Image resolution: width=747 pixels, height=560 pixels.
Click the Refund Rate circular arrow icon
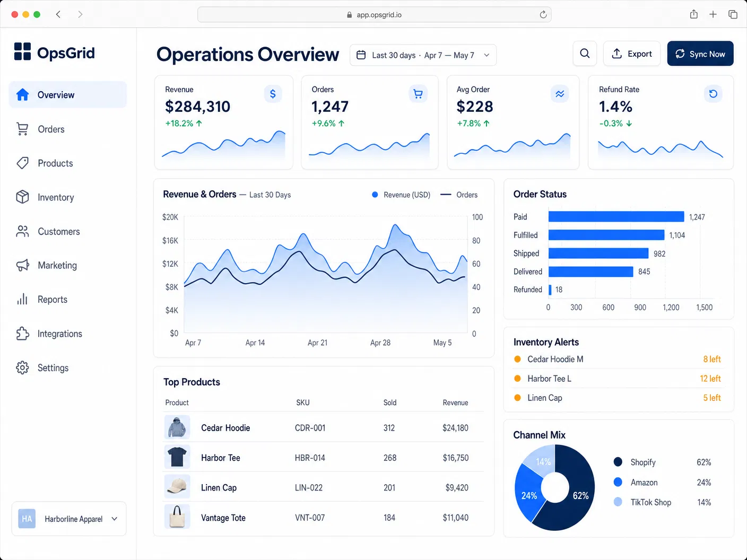point(713,94)
